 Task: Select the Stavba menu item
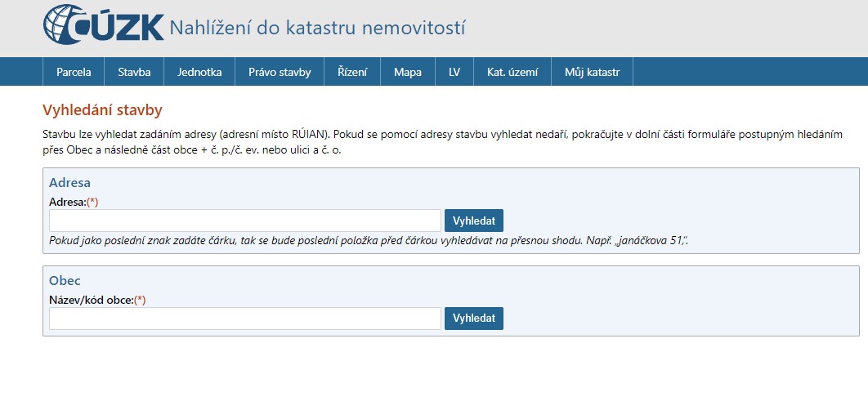click(134, 72)
